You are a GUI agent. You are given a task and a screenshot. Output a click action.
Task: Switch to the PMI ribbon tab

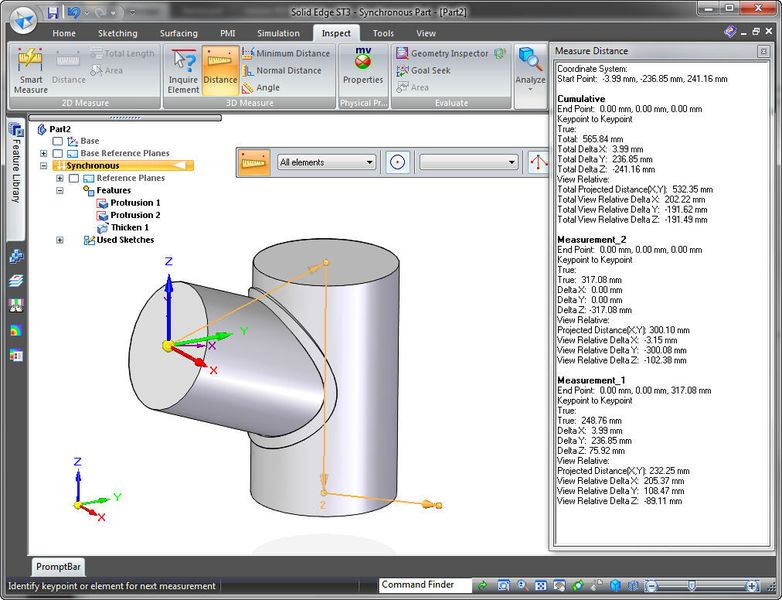tap(227, 33)
